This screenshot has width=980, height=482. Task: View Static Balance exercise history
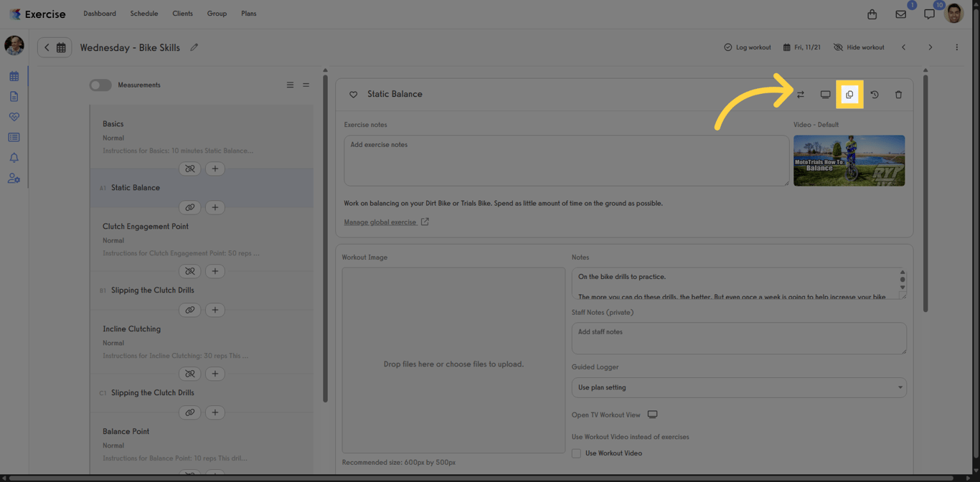[x=874, y=94]
